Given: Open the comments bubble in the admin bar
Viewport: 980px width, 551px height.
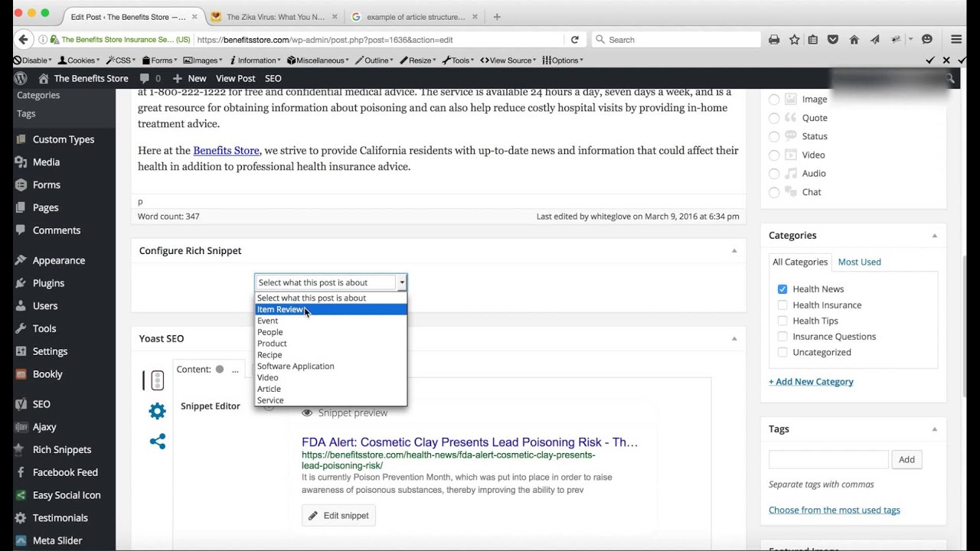Looking at the screenshot, I should pyautogui.click(x=150, y=78).
